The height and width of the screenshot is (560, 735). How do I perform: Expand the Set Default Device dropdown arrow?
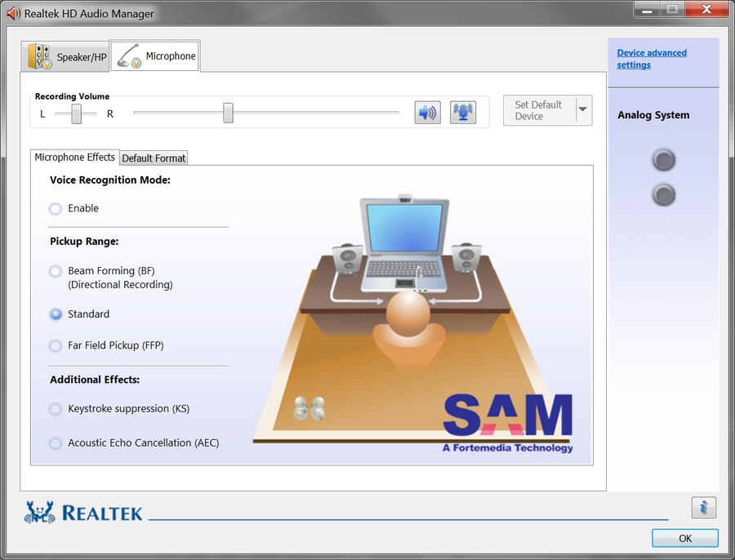pos(583,110)
